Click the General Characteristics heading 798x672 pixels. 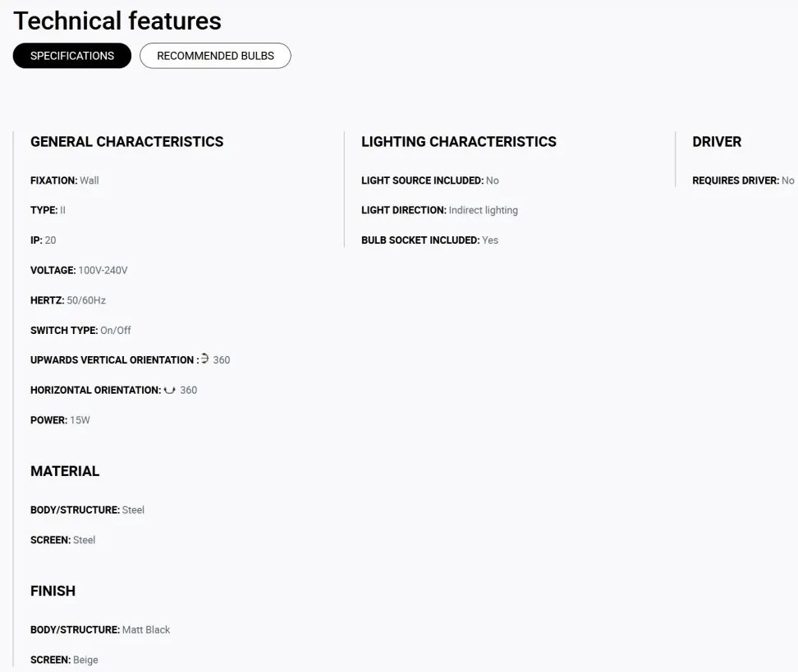[x=126, y=141]
